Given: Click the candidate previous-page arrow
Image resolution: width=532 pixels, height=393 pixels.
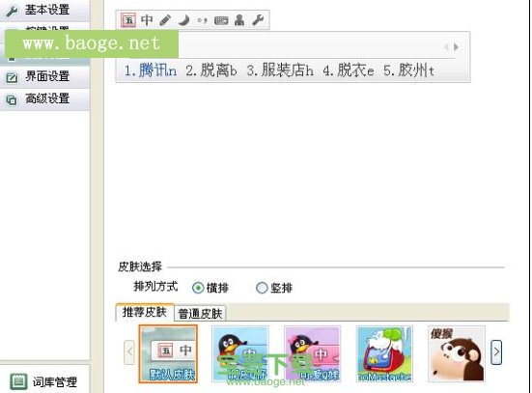Looking at the screenshot, I should [x=446, y=47].
